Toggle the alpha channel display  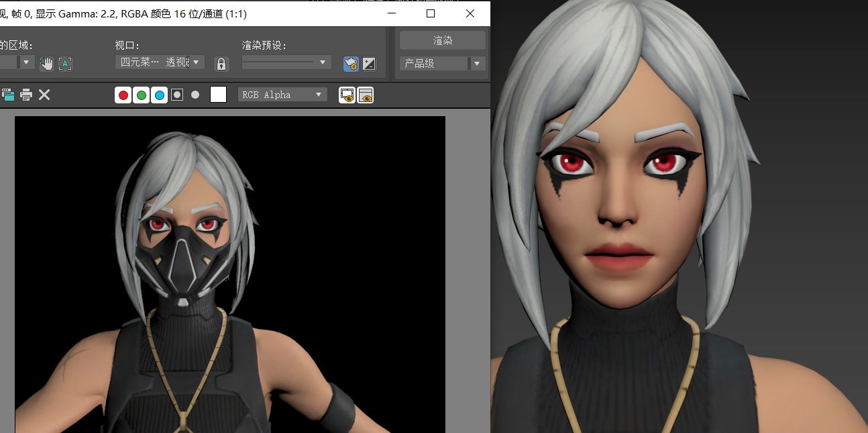(x=177, y=95)
